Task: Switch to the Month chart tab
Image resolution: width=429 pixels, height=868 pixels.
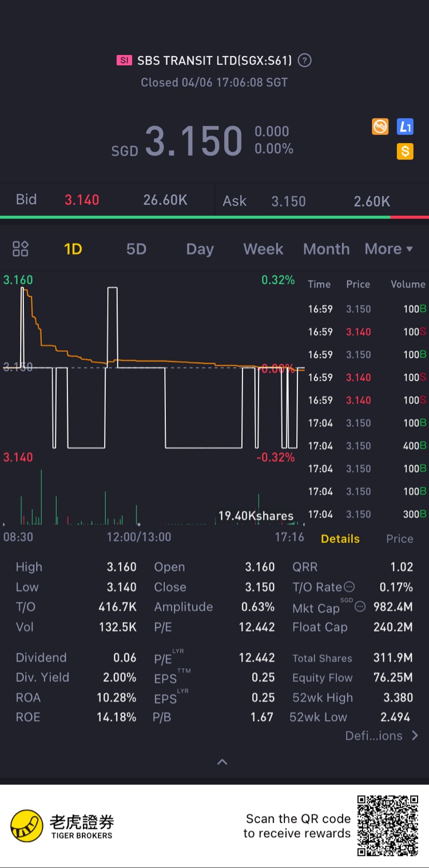Action: pos(326,249)
